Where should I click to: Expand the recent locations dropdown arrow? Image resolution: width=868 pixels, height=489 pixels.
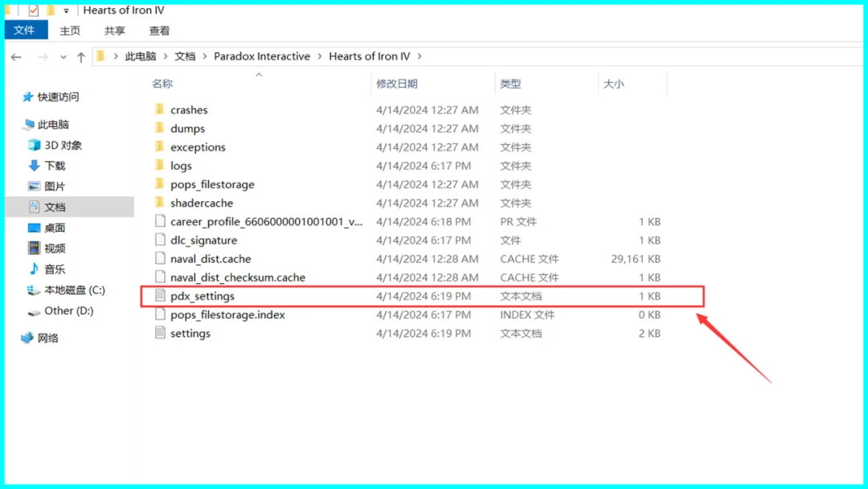63,57
